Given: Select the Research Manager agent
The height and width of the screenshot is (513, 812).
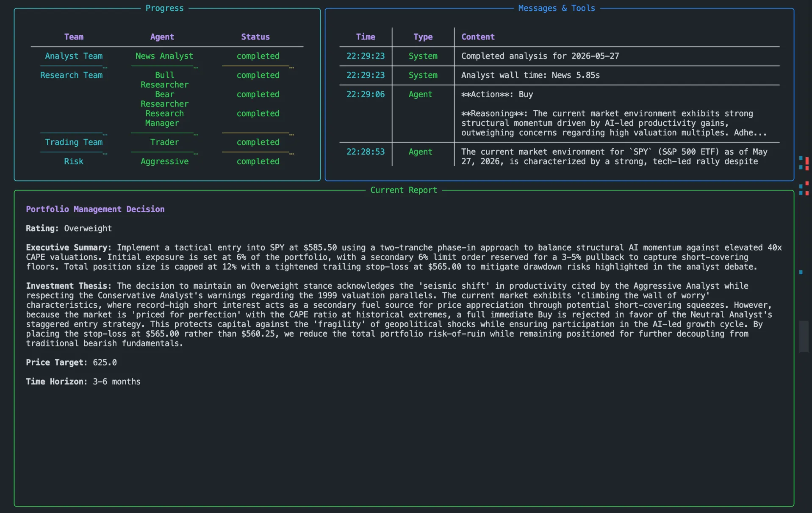Looking at the screenshot, I should pyautogui.click(x=164, y=118).
